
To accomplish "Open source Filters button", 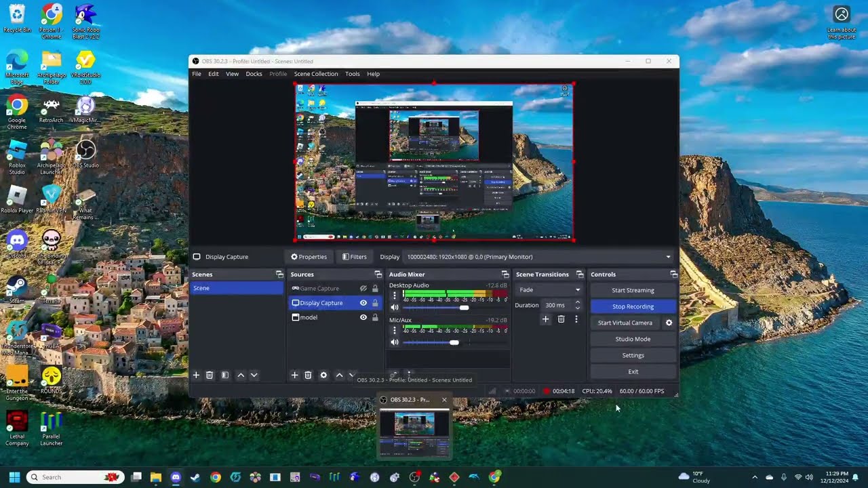I will point(355,257).
